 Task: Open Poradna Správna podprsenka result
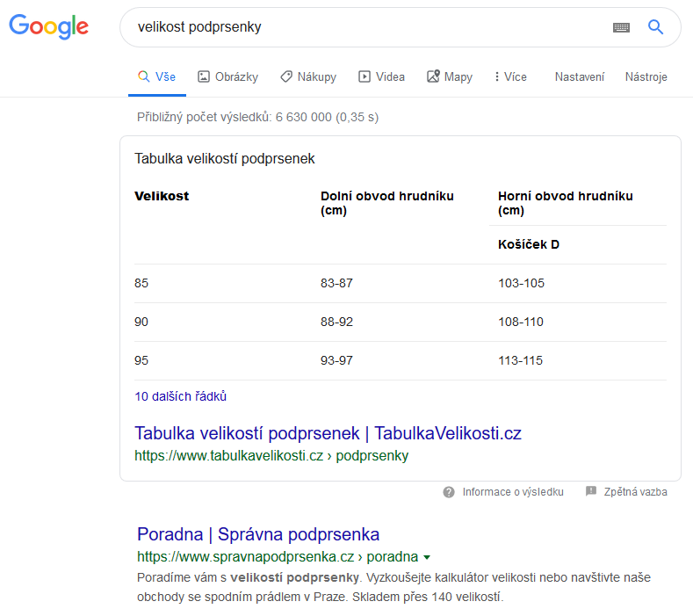pos(258,534)
